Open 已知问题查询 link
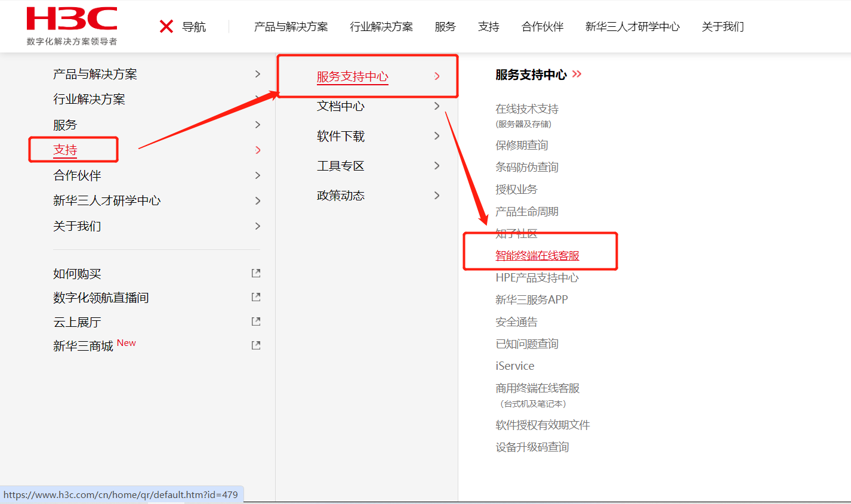The image size is (851, 504). pyautogui.click(x=527, y=344)
